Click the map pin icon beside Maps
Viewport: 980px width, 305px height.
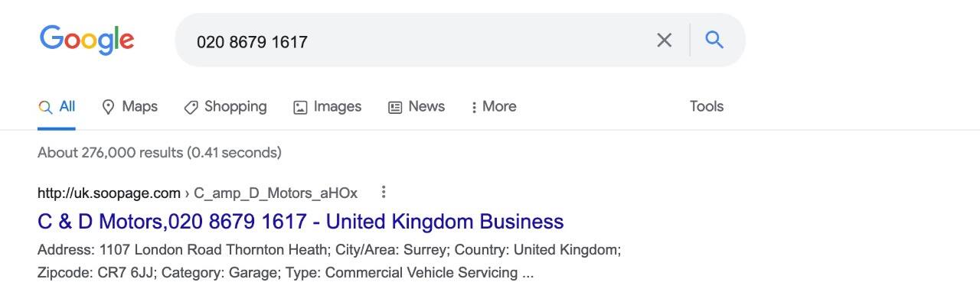(x=108, y=107)
